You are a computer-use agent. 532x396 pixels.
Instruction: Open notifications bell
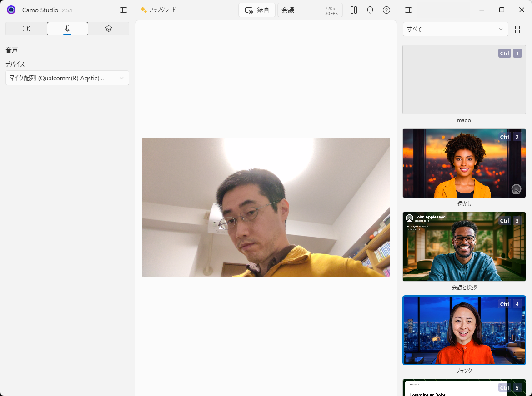pos(370,10)
